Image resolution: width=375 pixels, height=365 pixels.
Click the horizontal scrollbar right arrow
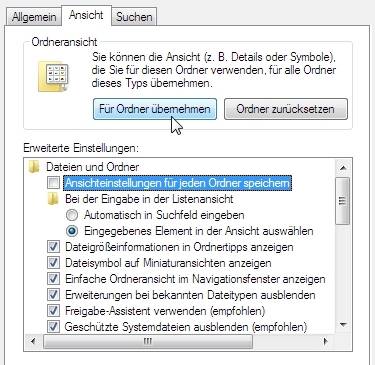pos(326,341)
